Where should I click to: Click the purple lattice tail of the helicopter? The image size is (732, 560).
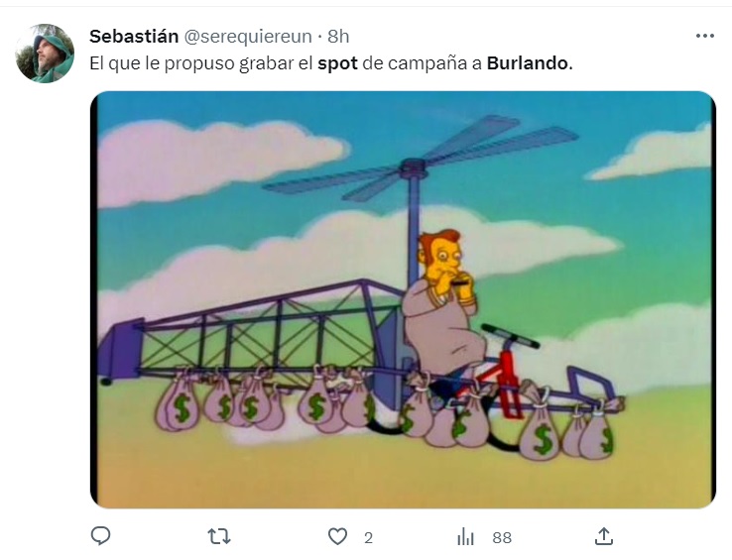252,329
